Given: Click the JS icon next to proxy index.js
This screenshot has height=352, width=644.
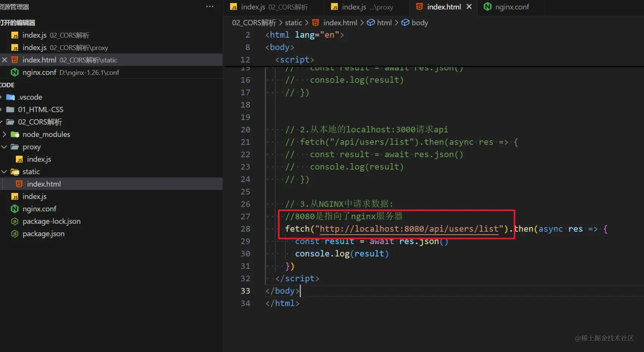Looking at the screenshot, I should click(x=19, y=159).
